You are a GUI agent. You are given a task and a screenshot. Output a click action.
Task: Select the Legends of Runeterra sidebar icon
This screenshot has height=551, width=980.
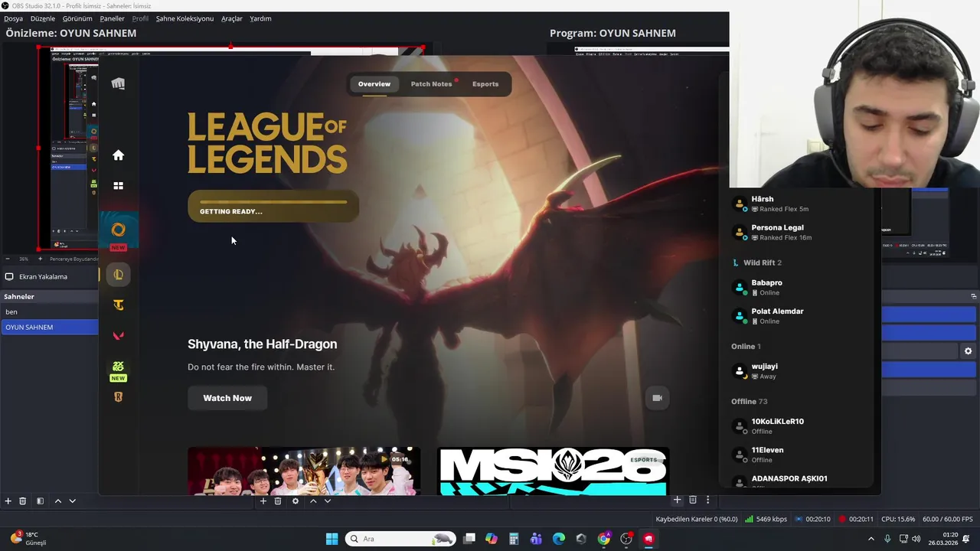[x=118, y=397]
